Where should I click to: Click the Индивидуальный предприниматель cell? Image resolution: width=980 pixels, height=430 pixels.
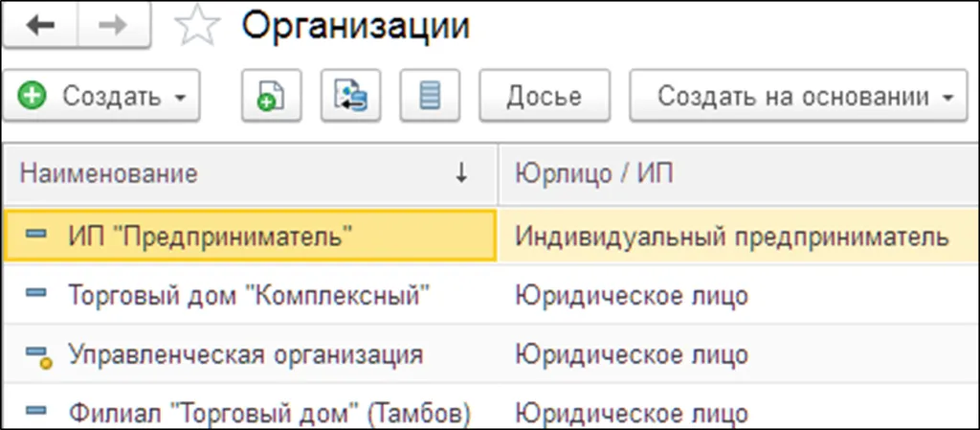click(731, 236)
